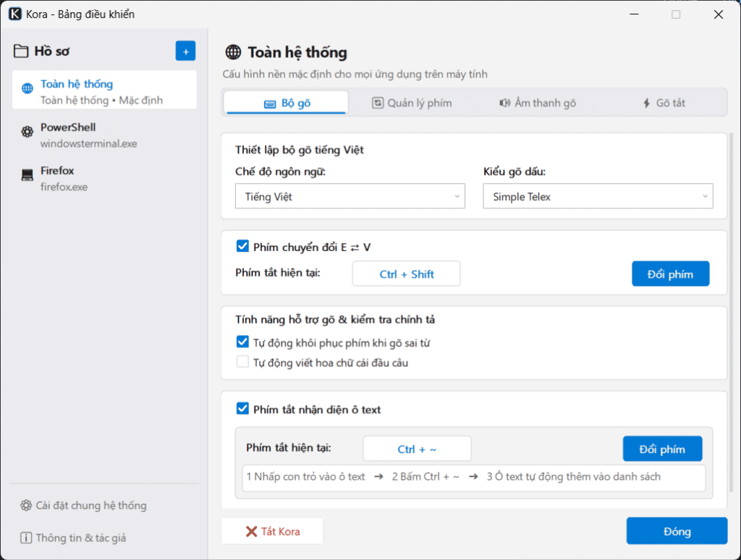
Task: Click the lightning icon on Gõ tắt tab
Action: click(646, 103)
